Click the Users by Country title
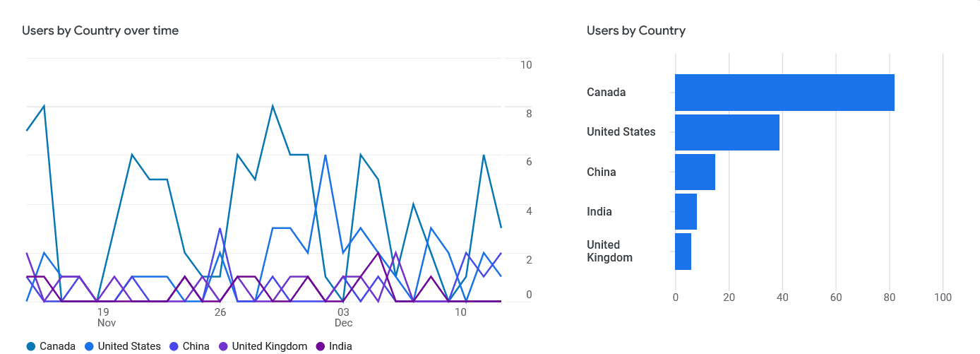Screen dimensions: 980x354 [x=636, y=30]
